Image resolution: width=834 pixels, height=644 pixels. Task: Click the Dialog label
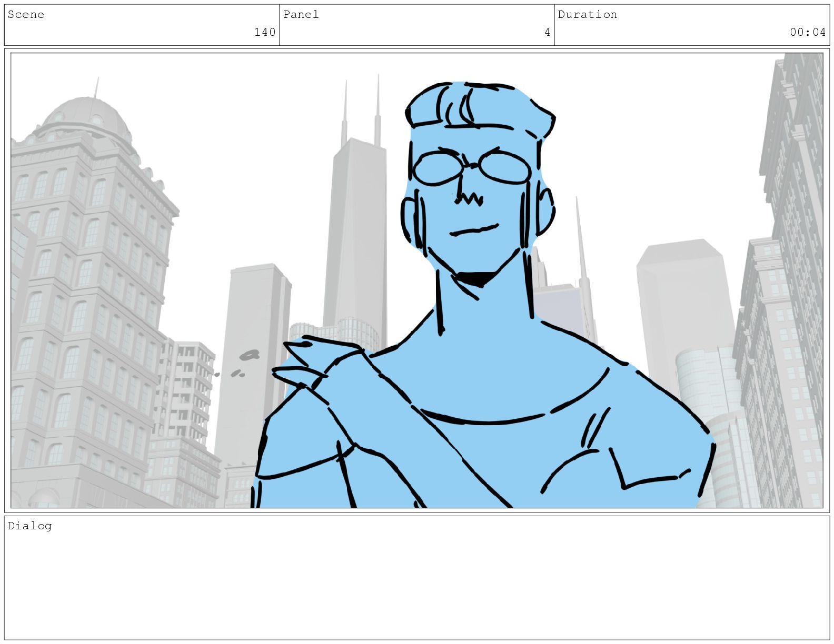point(29,526)
